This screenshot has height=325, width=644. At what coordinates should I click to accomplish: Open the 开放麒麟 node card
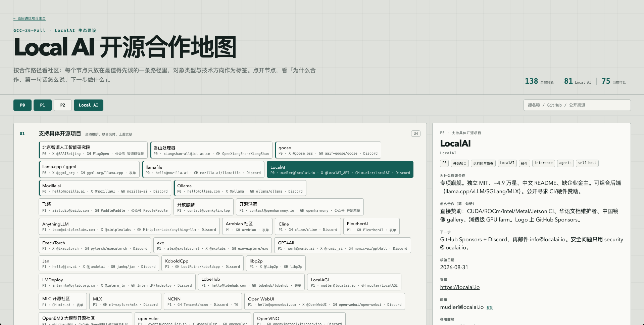(x=203, y=207)
